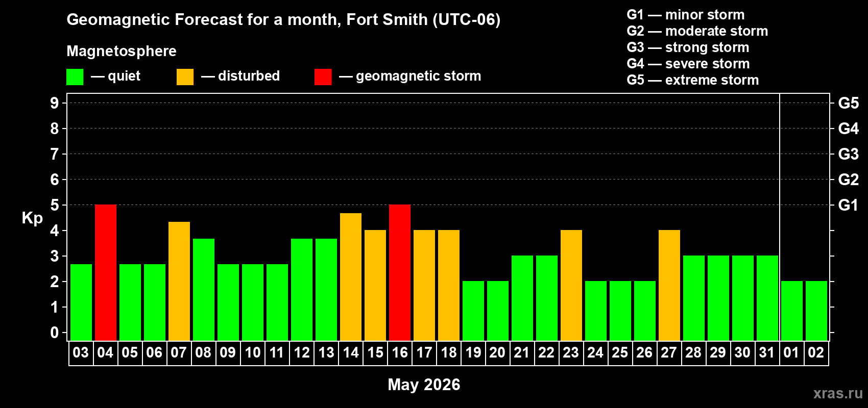Click Kp value 9 on left axis
The height and width of the screenshot is (408, 868).
pos(55,103)
